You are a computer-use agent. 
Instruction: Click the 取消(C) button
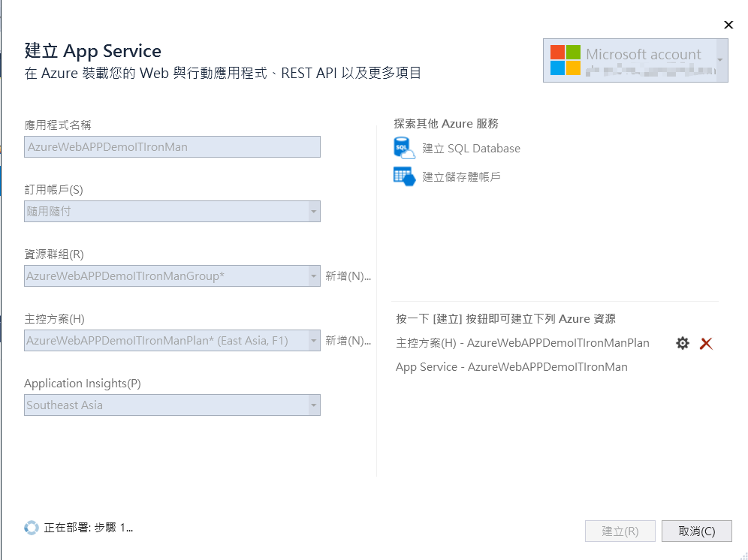(x=696, y=531)
